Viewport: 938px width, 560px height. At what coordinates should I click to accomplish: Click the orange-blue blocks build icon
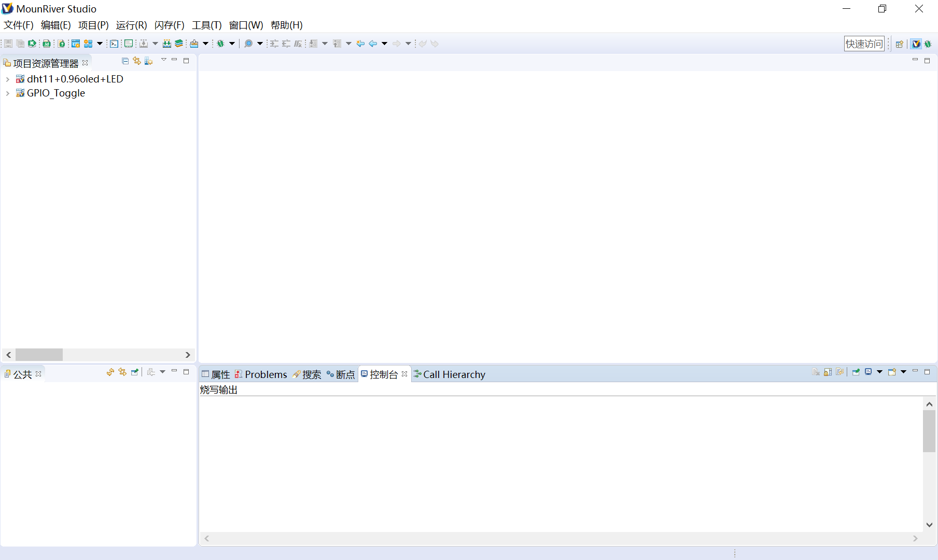(88, 44)
